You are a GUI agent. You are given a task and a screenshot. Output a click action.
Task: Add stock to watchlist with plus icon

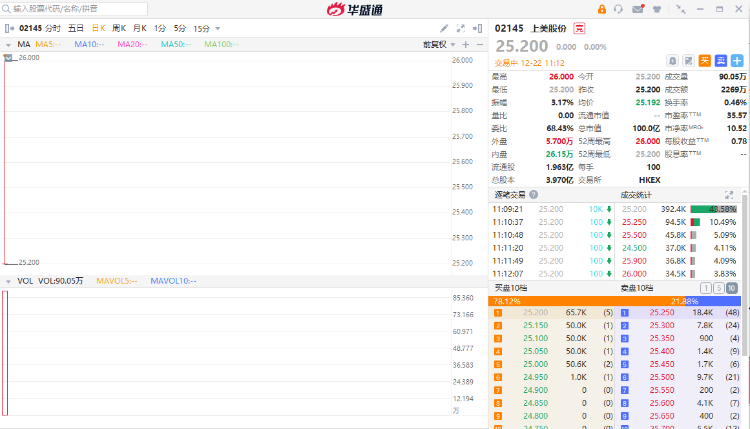(x=737, y=61)
